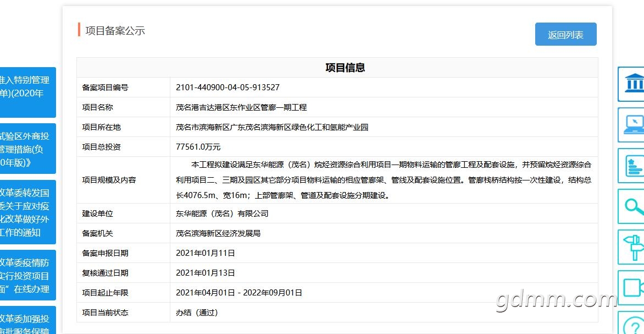The width and height of the screenshot is (644, 334).
Task: Click the 项目当前状态 label cell
Action: click(123, 312)
